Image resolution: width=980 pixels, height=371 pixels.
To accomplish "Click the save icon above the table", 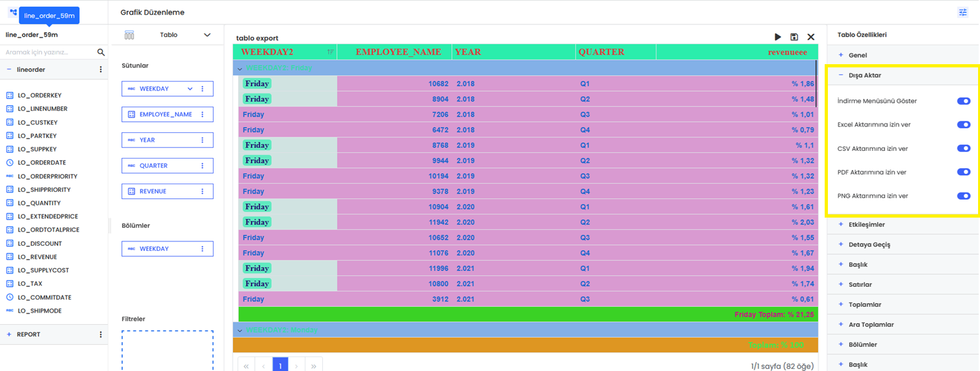I will click(794, 37).
